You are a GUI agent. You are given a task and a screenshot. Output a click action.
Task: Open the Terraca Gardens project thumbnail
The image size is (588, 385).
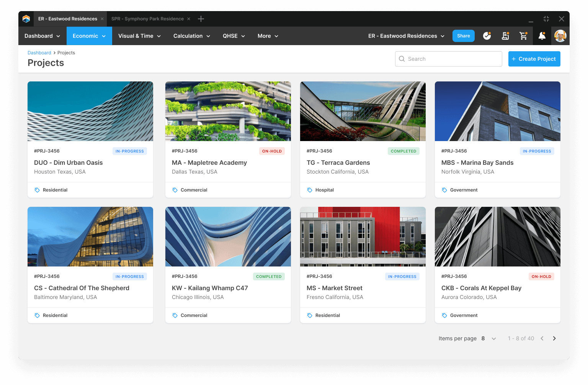tap(363, 111)
